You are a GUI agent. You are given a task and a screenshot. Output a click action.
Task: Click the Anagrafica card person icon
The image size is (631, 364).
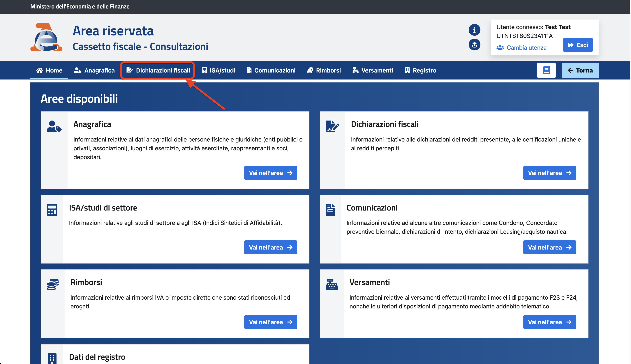pyautogui.click(x=54, y=127)
